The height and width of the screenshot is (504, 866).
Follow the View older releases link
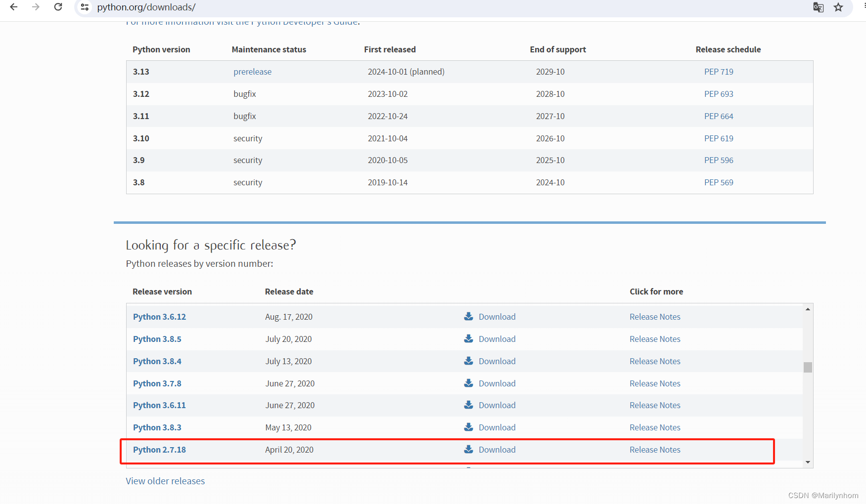tap(165, 481)
